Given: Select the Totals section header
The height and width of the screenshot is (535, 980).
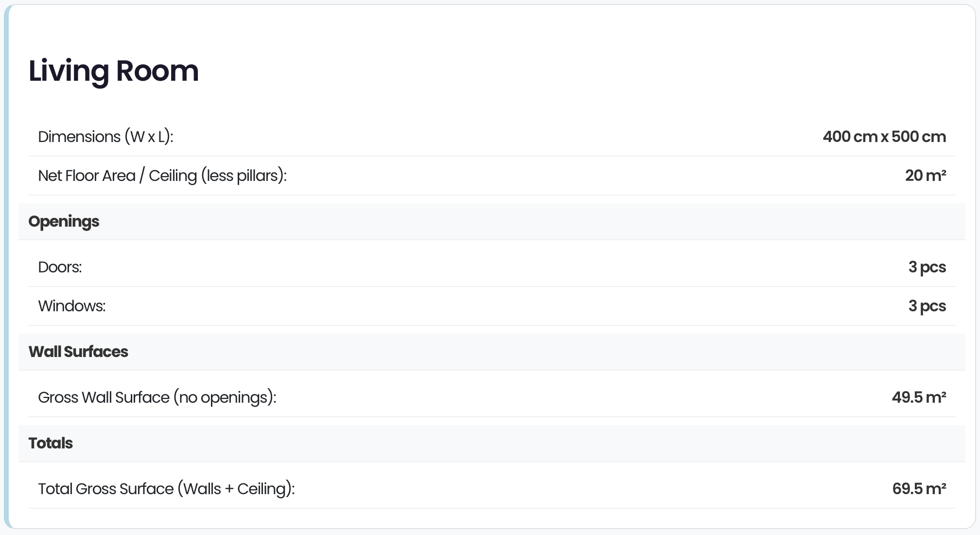Looking at the screenshot, I should click(51, 443).
